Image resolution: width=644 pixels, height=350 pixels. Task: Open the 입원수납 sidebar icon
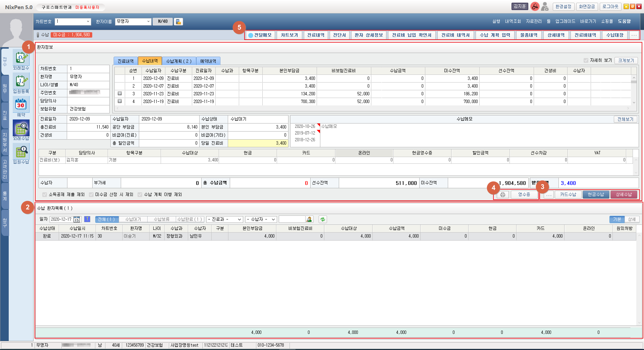tap(21, 152)
